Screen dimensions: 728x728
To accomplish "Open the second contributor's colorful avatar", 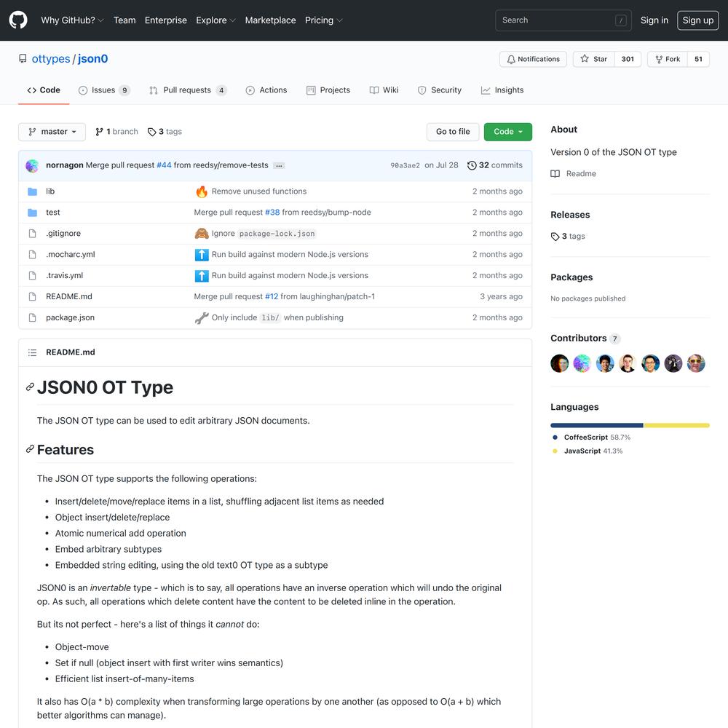I will (582, 363).
